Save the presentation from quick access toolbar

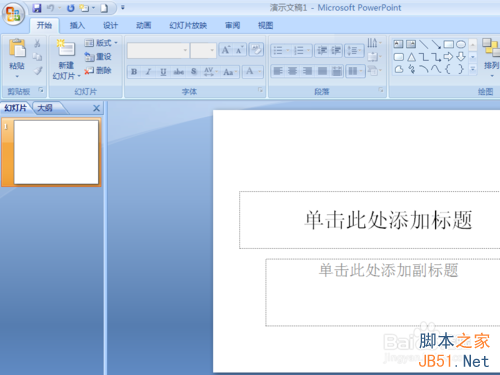click(x=37, y=8)
